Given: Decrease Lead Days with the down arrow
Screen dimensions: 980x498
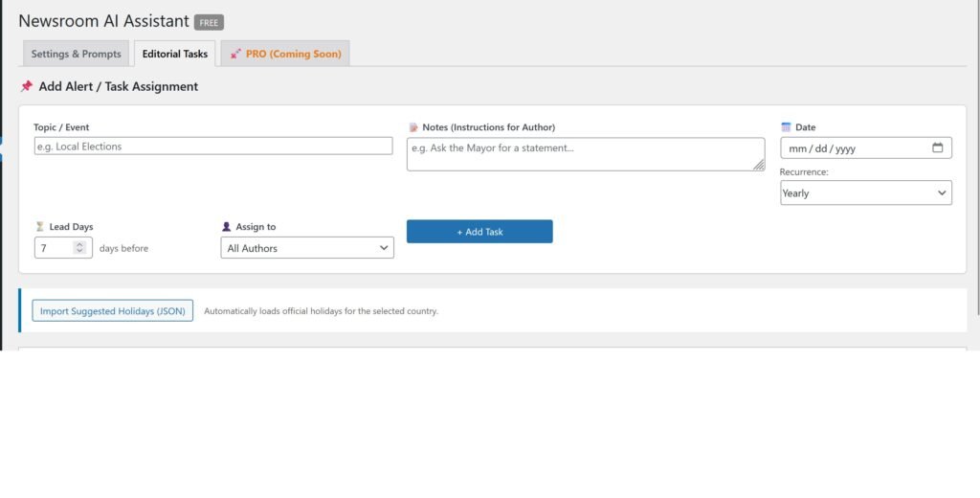Looking at the screenshot, I should 79,252.
